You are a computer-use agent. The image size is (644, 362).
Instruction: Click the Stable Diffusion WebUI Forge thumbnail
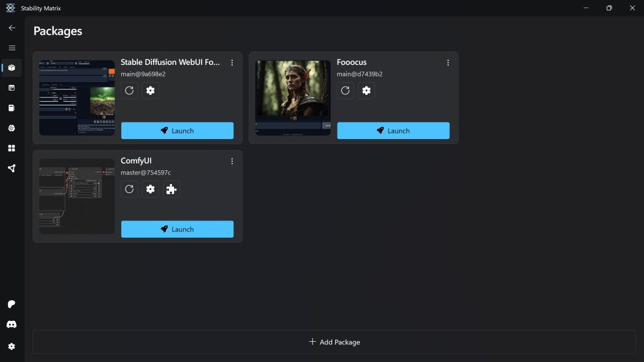click(77, 97)
